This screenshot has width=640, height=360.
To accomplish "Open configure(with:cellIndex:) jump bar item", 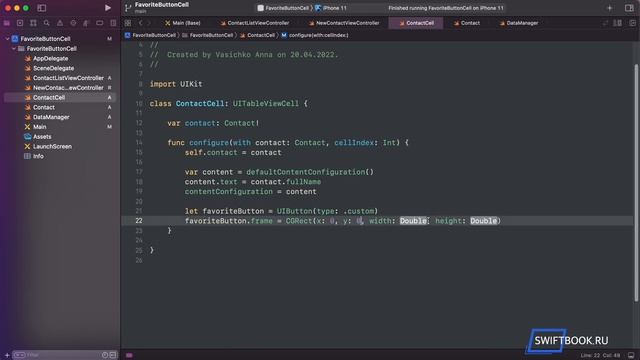I will (x=315, y=36).
